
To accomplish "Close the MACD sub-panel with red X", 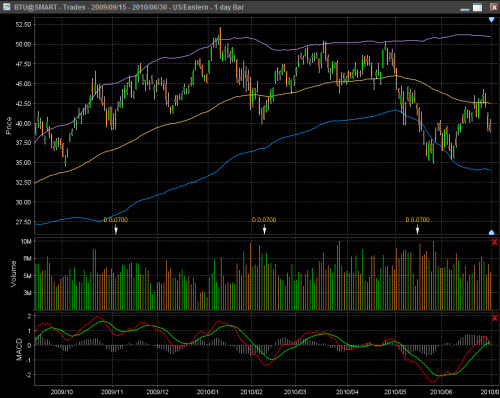I will (x=494, y=318).
